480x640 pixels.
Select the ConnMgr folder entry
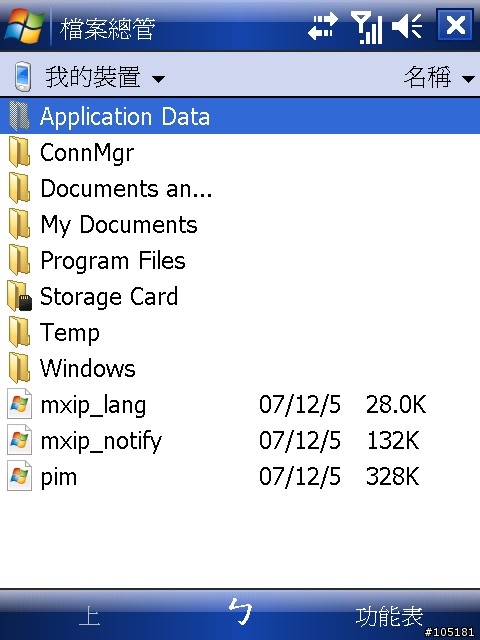(240, 153)
